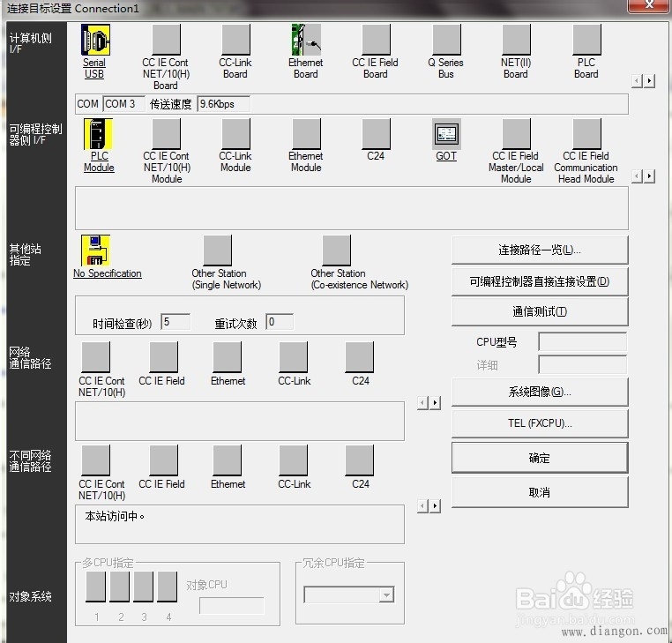Select the Q Series Bus icon

[445, 40]
